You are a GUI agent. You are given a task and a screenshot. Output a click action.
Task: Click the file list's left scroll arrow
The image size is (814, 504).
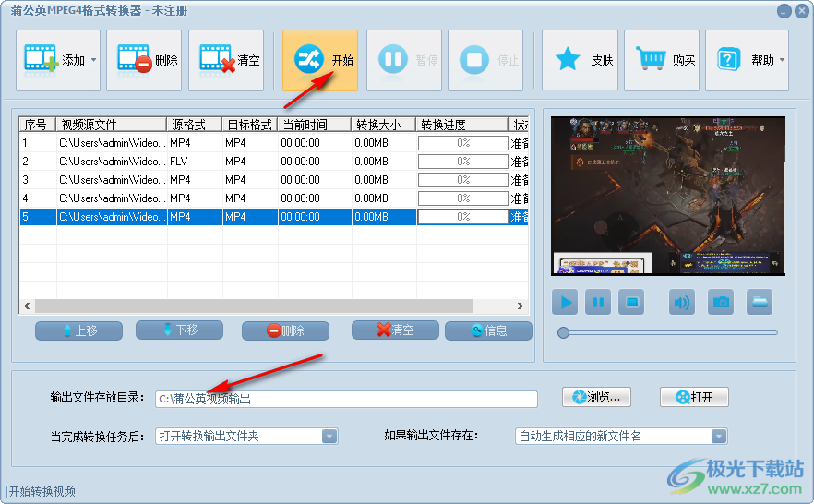coord(27,306)
